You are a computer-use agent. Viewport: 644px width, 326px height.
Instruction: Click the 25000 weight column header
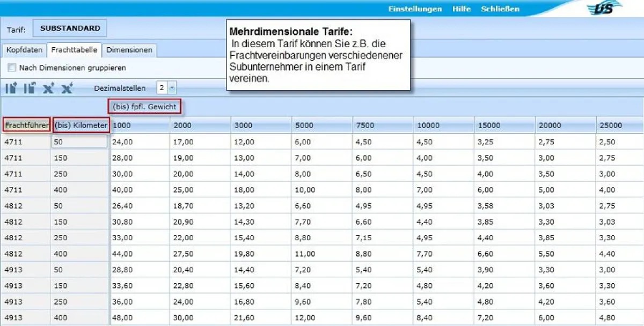point(612,124)
